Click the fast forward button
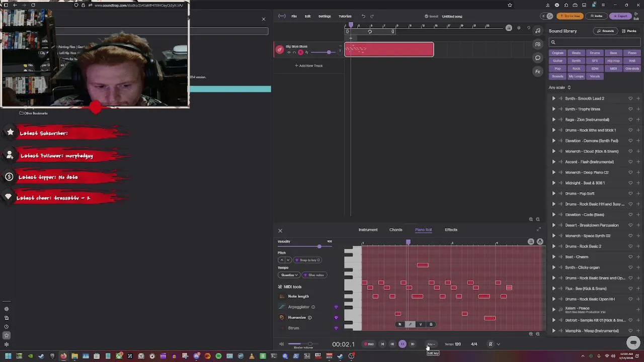The height and width of the screenshot is (362, 644). [x=413, y=344]
